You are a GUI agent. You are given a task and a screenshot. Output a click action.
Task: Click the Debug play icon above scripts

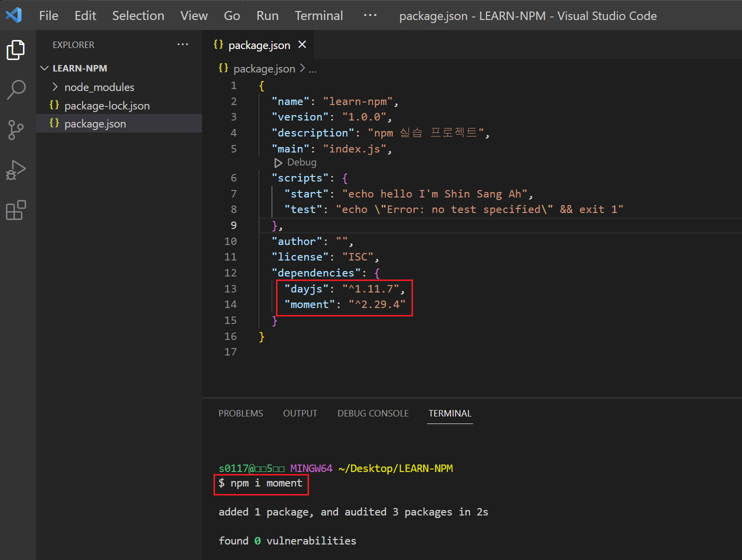(x=278, y=163)
